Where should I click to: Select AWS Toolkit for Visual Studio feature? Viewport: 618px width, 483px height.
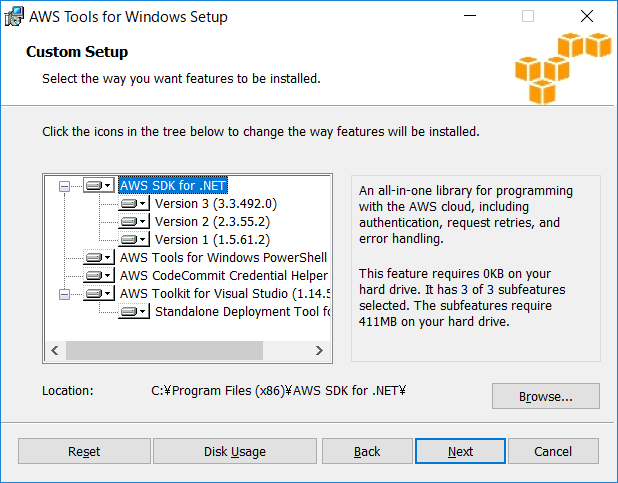[x=225, y=293]
